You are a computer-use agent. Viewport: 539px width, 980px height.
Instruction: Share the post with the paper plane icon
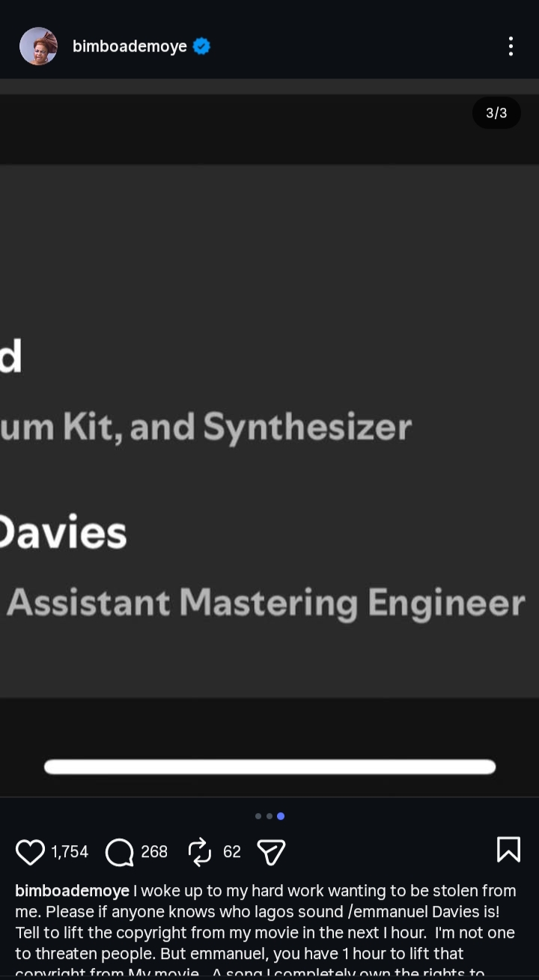(x=271, y=852)
